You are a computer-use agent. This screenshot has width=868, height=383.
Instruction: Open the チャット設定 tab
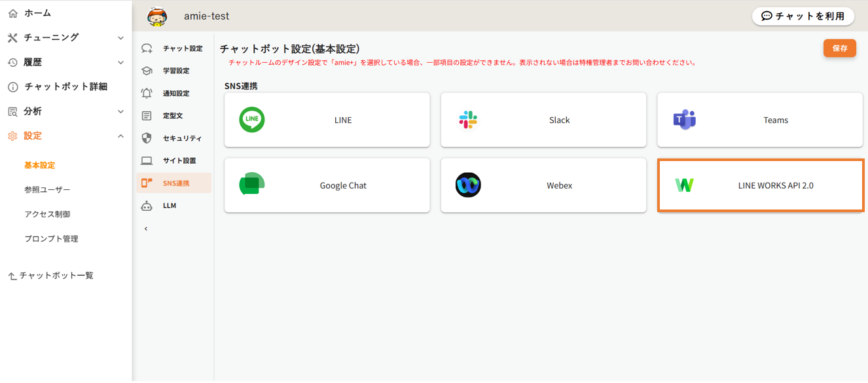(x=182, y=48)
